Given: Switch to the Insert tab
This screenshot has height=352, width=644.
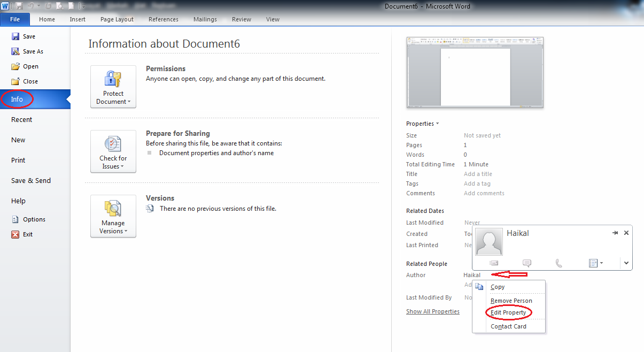Looking at the screenshot, I should (77, 19).
